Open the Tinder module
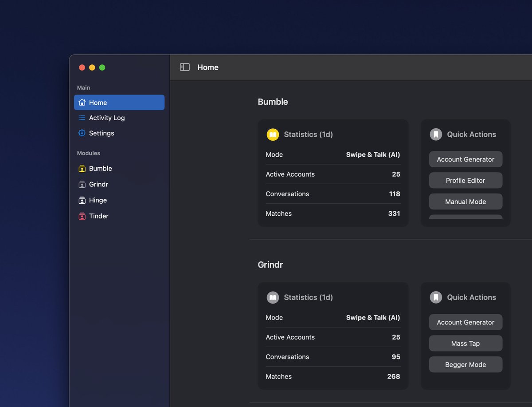The image size is (532, 407). click(x=119, y=216)
